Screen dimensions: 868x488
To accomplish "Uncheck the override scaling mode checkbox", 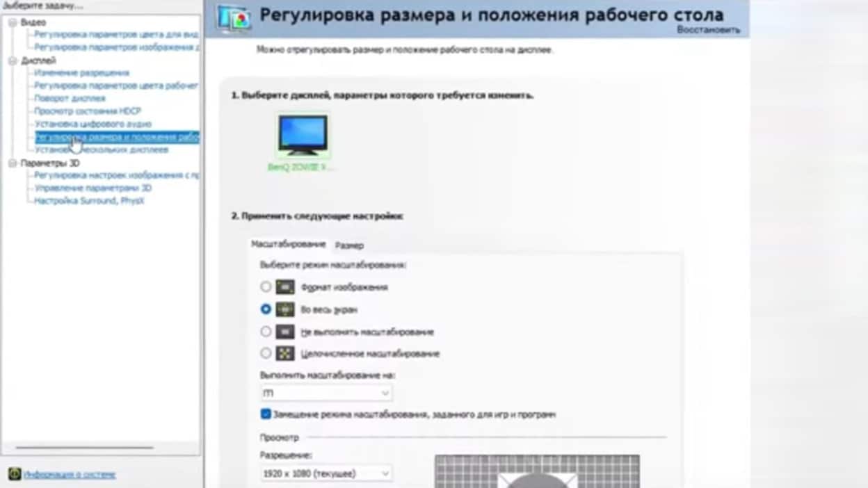I will [x=266, y=414].
